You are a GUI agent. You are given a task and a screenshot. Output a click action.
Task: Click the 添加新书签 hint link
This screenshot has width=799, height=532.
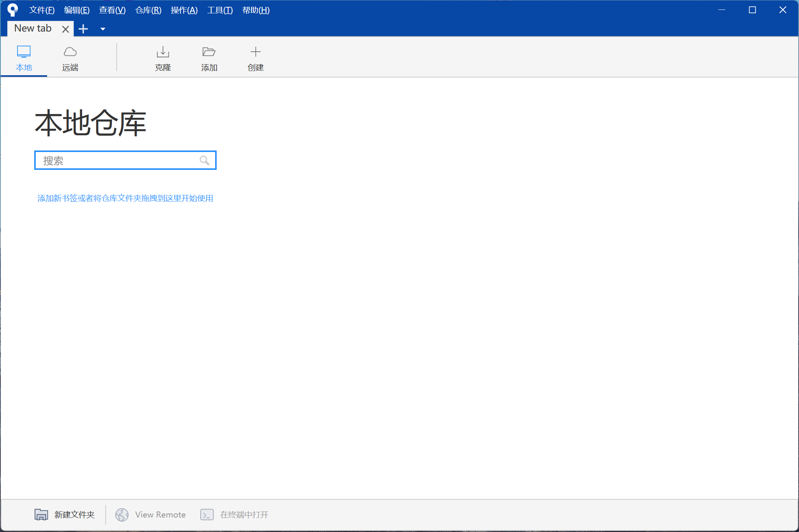[125, 198]
